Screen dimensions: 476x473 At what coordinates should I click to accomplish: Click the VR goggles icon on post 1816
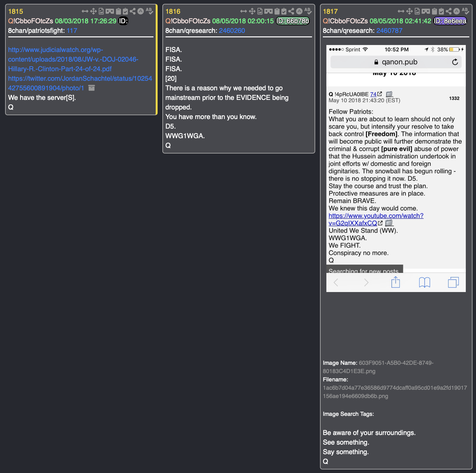tap(269, 11)
